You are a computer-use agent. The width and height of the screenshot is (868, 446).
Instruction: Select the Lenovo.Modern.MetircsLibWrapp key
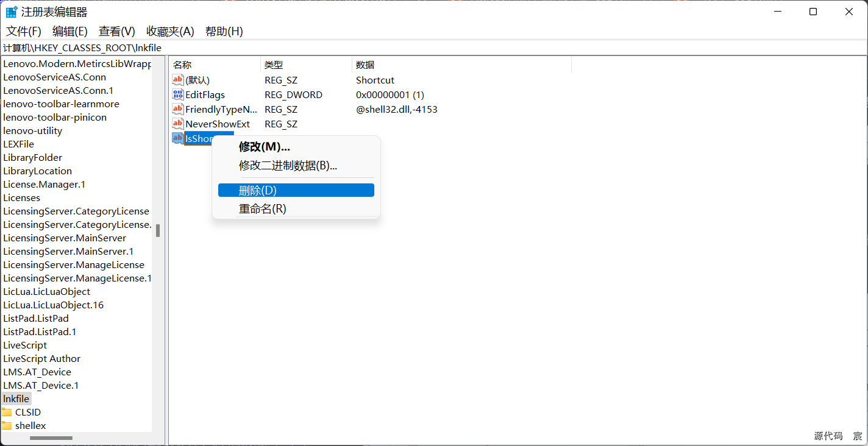point(77,63)
